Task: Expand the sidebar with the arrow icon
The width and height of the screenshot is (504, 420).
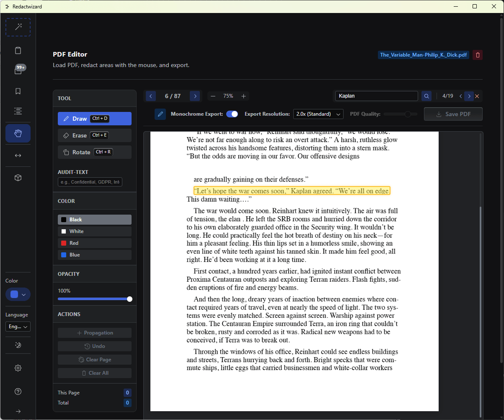Action: pos(18,411)
